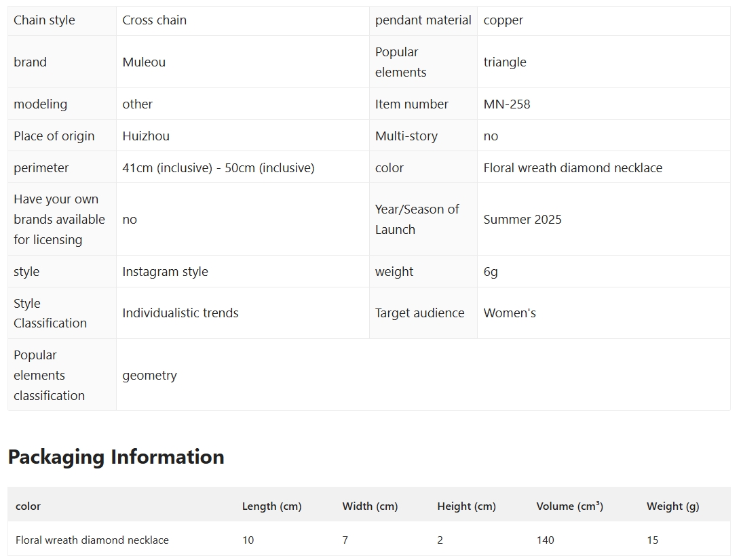Click the Huizhou origin value
The width and height of the screenshot is (741, 560).
tap(146, 136)
